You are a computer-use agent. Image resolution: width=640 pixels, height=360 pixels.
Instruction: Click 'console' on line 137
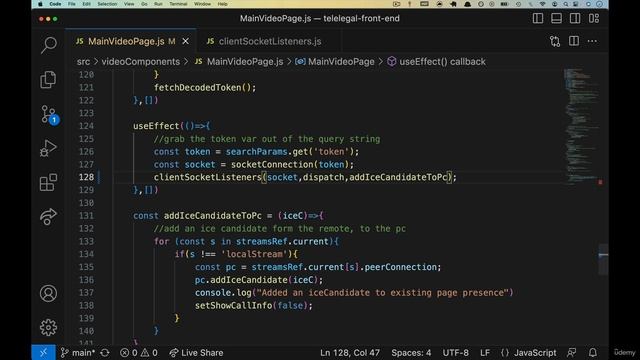213,293
